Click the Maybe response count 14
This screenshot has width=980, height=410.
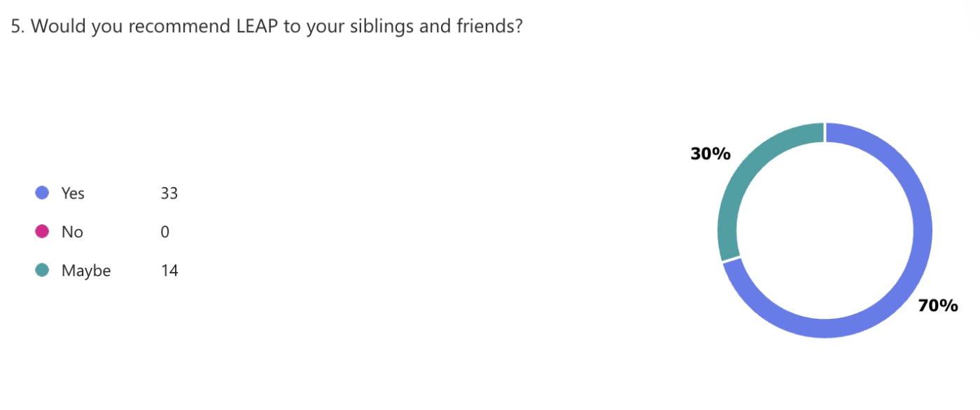[x=169, y=271]
